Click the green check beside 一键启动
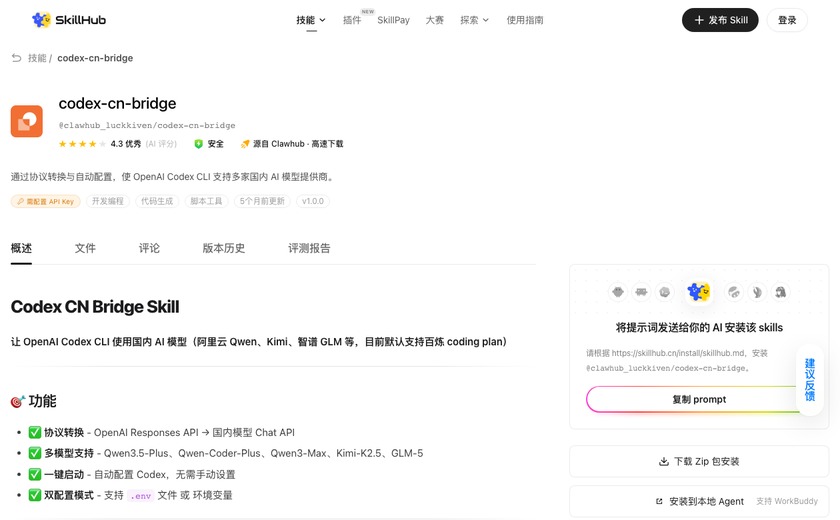 [35, 474]
